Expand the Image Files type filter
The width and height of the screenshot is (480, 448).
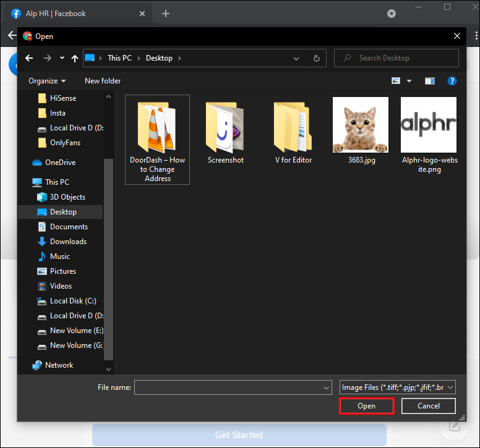pyautogui.click(x=398, y=387)
